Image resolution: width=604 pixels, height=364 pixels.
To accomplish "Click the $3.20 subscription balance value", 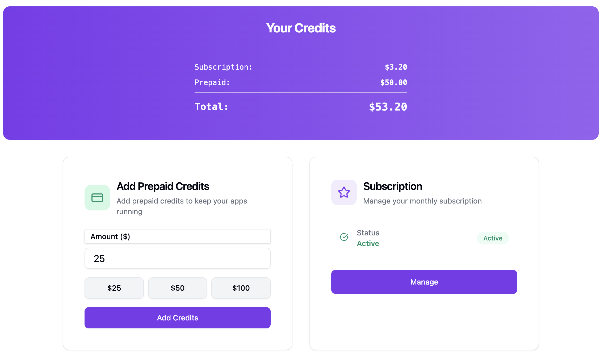I will tap(396, 67).
